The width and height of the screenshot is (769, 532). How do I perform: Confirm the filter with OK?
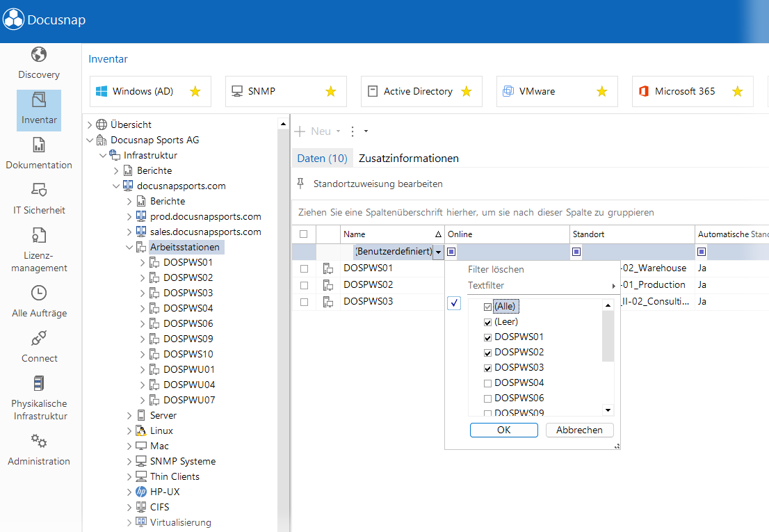(x=503, y=430)
